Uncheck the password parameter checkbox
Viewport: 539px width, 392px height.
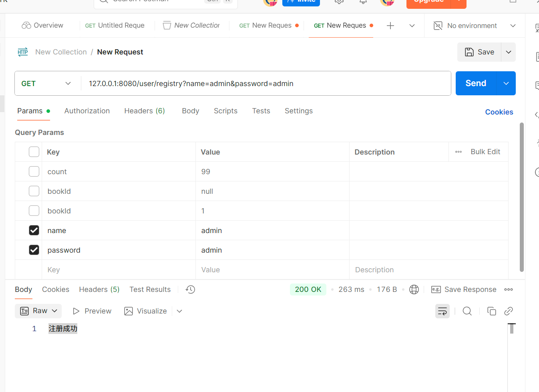pos(34,250)
